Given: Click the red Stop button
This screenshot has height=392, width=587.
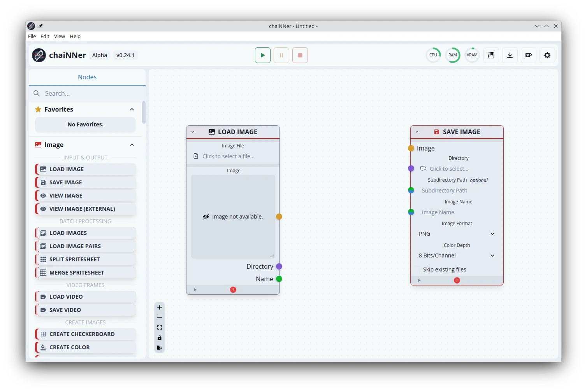Looking at the screenshot, I should [x=300, y=55].
